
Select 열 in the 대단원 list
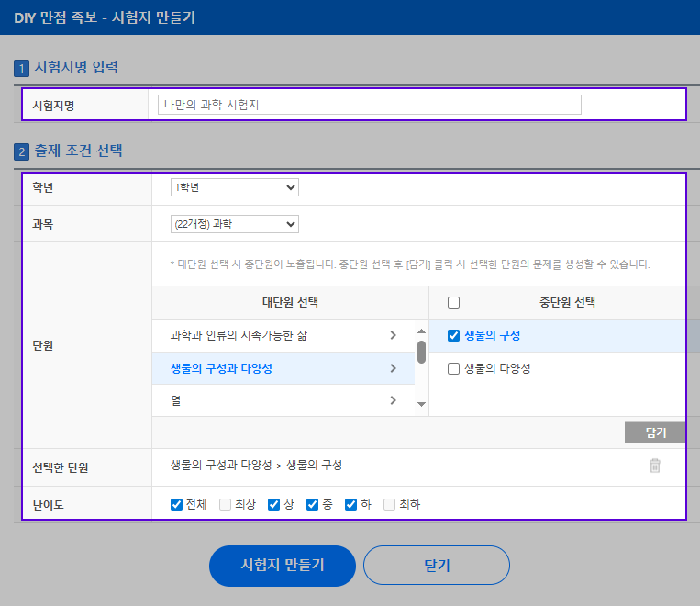coord(175,400)
